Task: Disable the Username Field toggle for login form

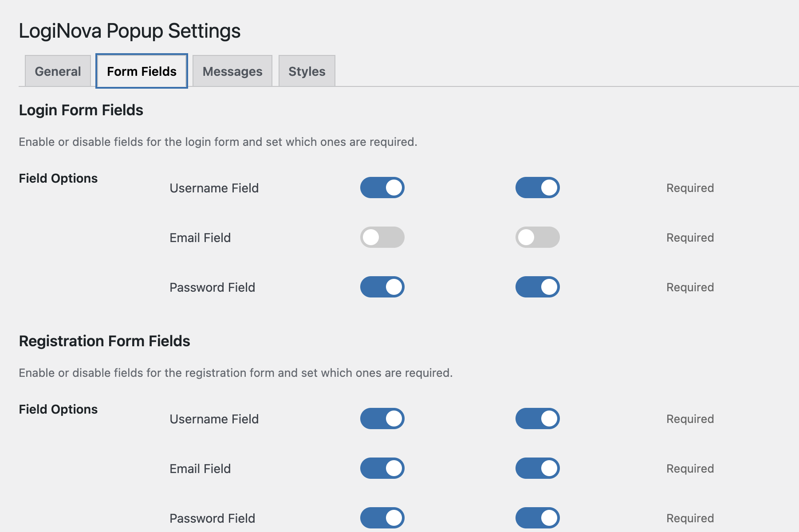Action: pos(382,188)
